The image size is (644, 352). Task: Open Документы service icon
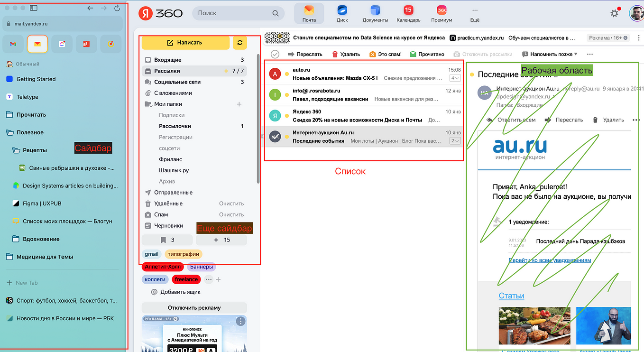(x=375, y=13)
